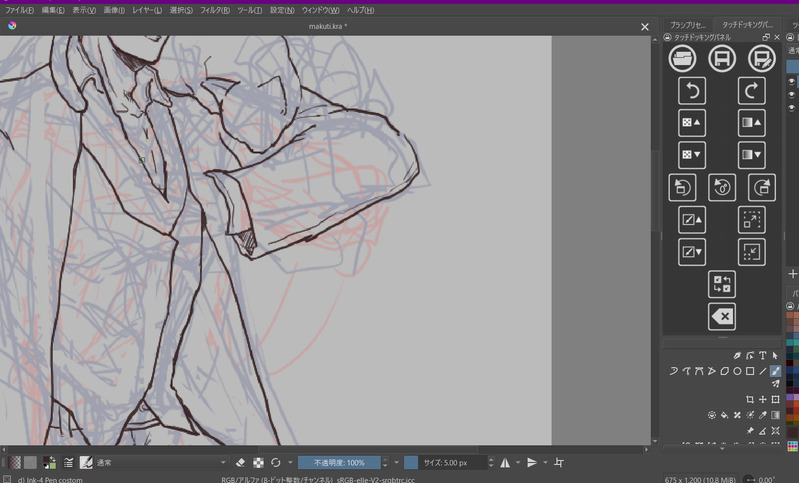Select the Fill bucket tool

point(725,415)
